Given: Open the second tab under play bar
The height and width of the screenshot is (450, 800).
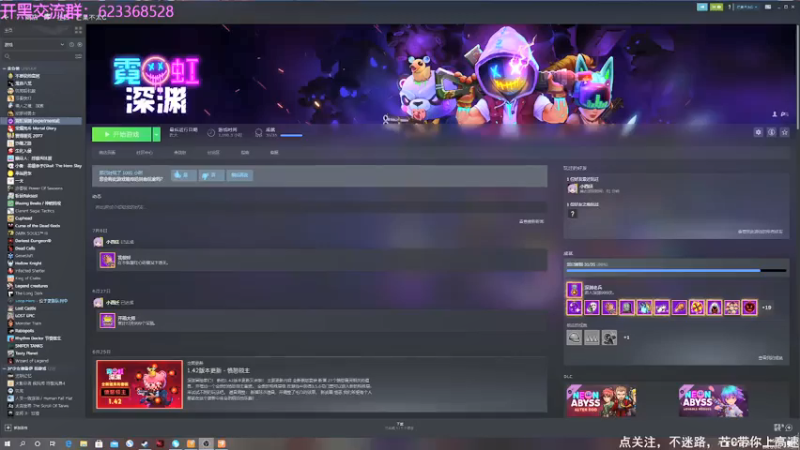Looking at the screenshot, I should pyautogui.click(x=144, y=153).
